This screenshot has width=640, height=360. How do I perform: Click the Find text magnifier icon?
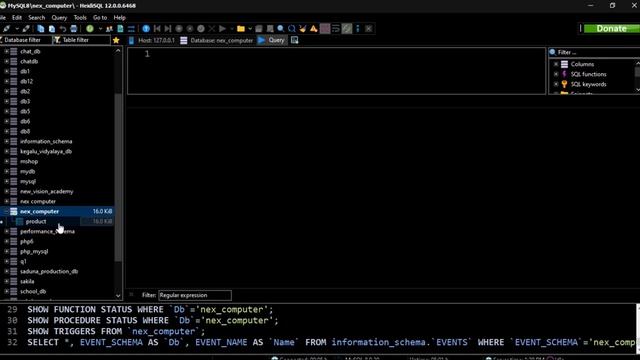tap(281, 29)
